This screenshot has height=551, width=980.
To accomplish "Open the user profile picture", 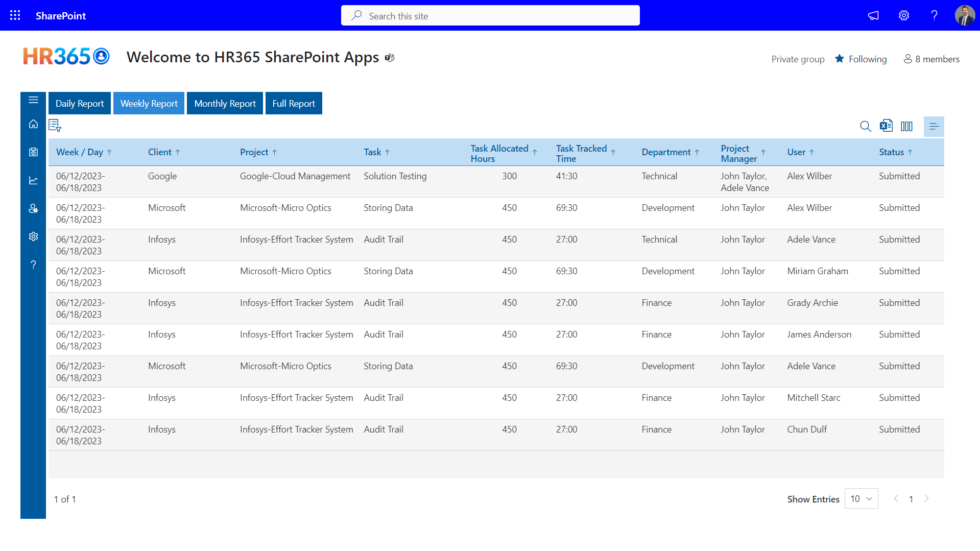I will 965,15.
